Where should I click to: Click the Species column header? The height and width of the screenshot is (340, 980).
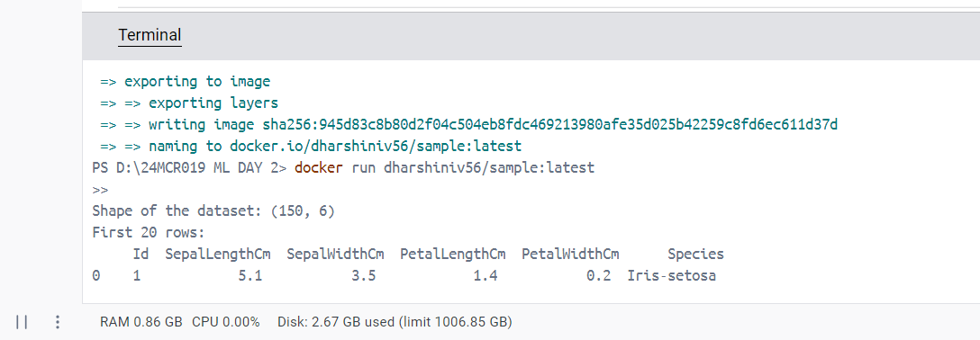click(x=695, y=255)
